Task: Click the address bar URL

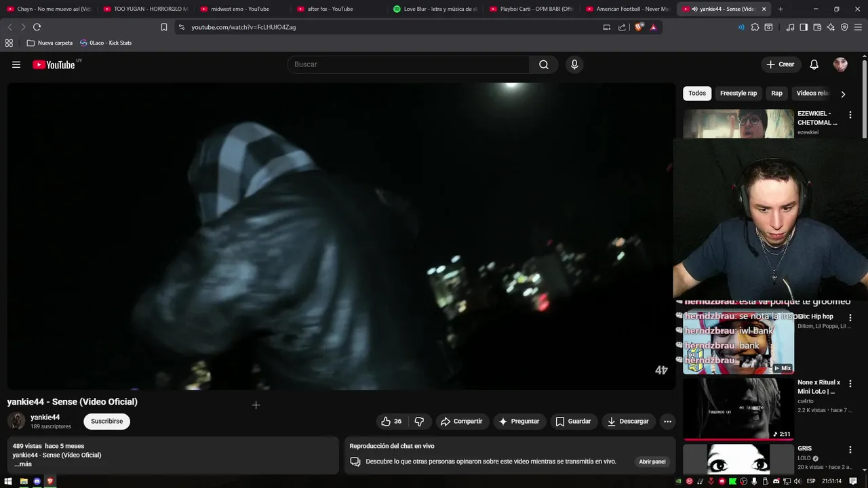Action: coord(243,27)
